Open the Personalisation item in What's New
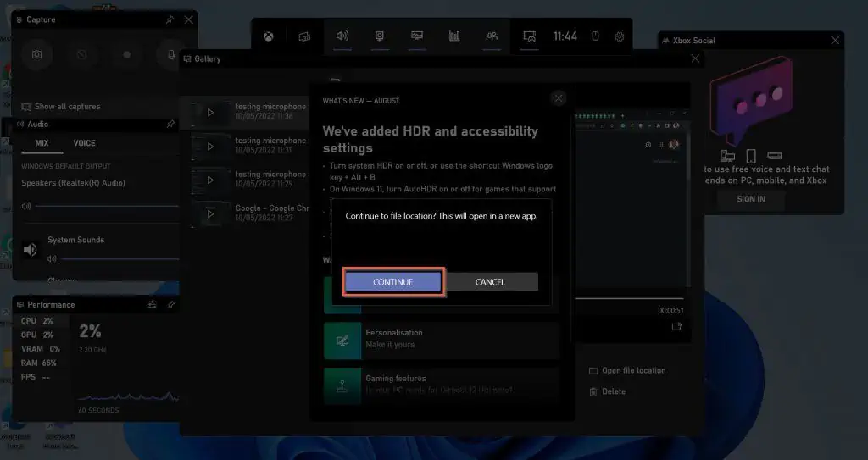 pyautogui.click(x=441, y=339)
